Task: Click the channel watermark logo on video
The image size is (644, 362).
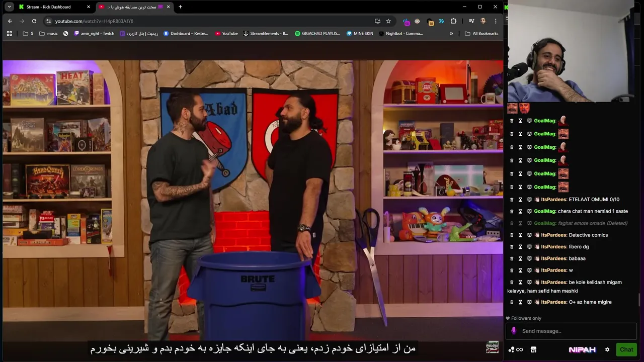Action: (492, 347)
